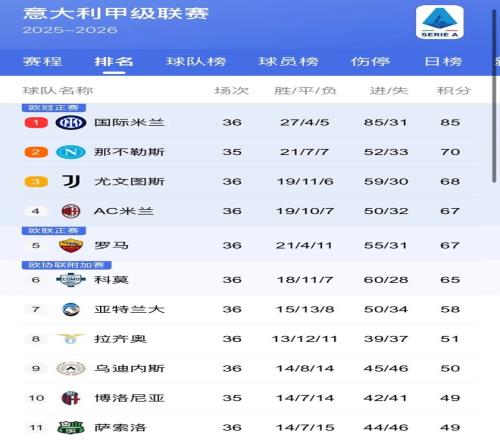This screenshot has width=500, height=440.
Task: Select the Atalanta team logo
Action: (x=71, y=309)
